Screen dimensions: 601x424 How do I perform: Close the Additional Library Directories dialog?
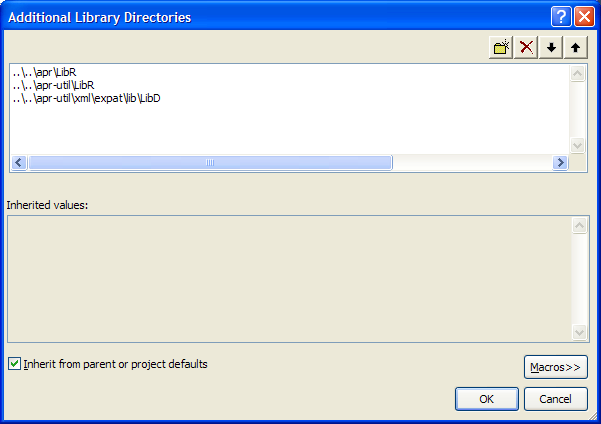584,17
